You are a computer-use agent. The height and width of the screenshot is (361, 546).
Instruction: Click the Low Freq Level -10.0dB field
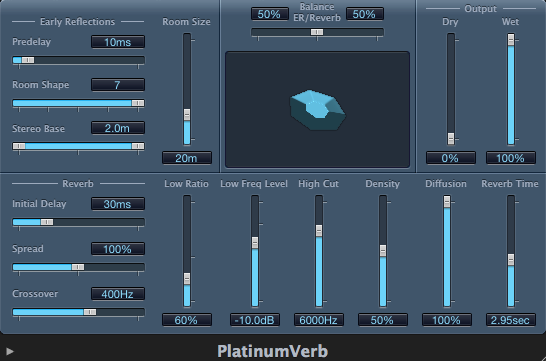tap(255, 320)
